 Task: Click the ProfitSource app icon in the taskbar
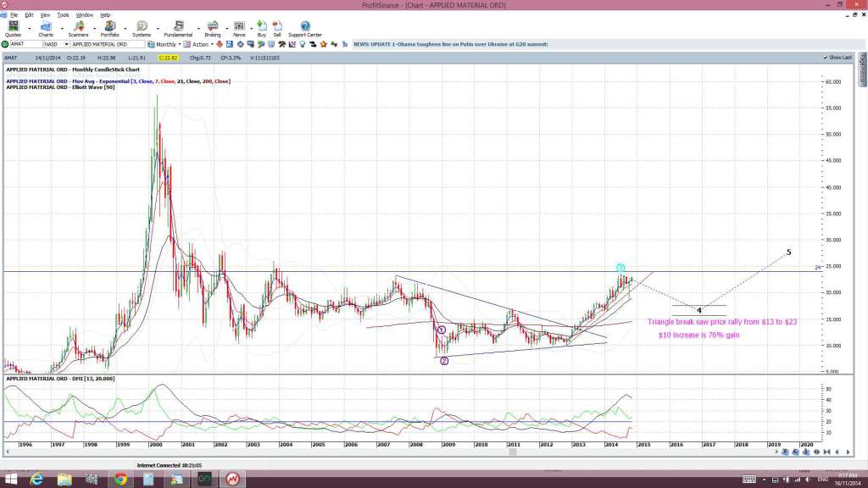point(232,480)
